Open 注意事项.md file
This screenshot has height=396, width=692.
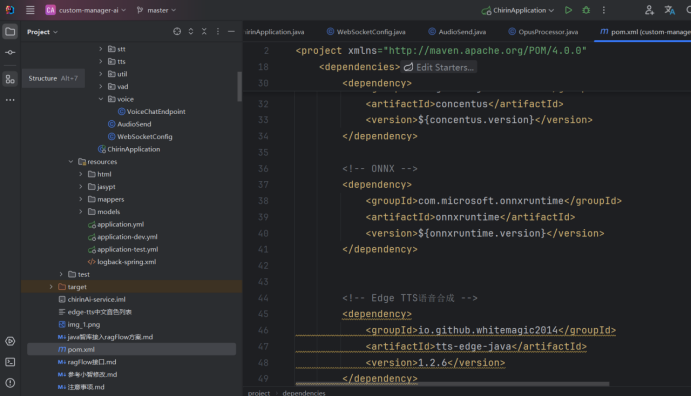[81, 387]
